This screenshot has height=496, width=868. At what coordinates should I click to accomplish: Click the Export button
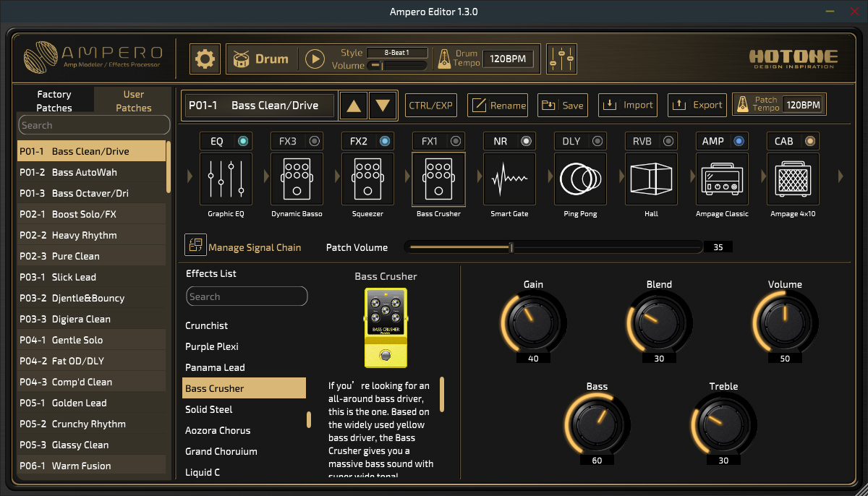click(697, 106)
